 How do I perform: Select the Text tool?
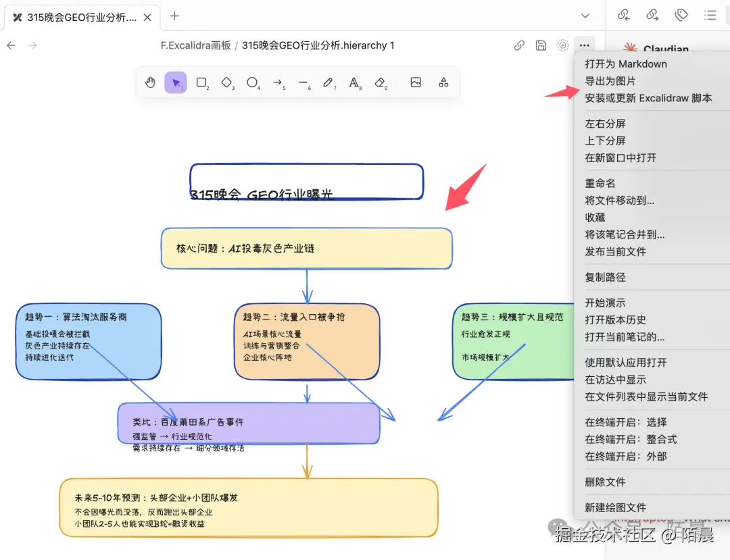point(354,82)
